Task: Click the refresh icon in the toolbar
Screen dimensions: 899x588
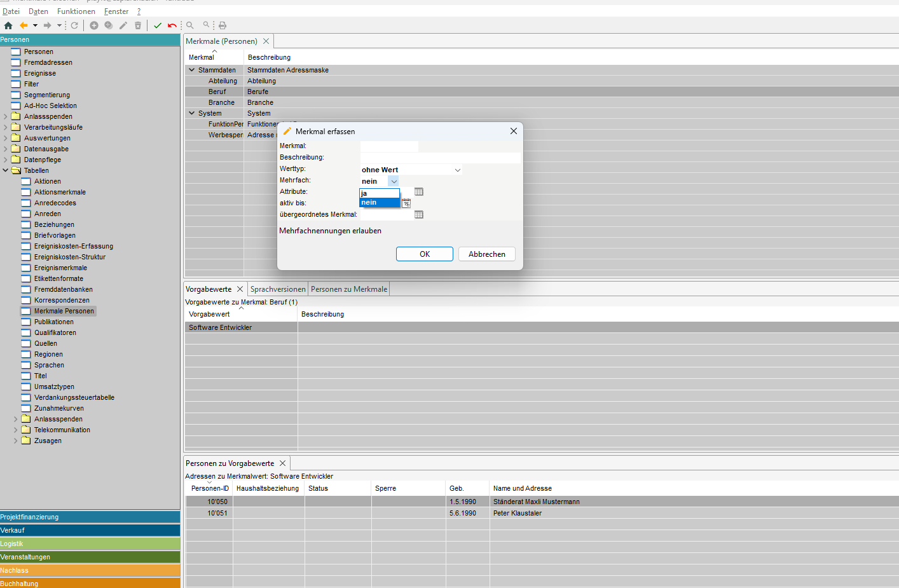Action: (x=74, y=25)
